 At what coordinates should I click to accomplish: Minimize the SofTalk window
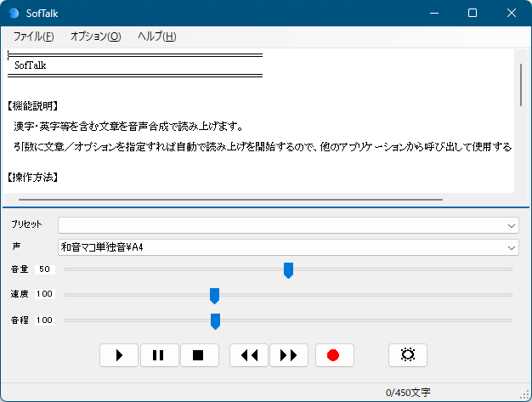click(434, 14)
